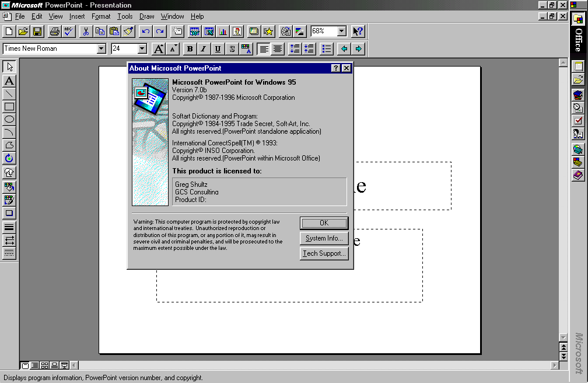This screenshot has width=588, height=383.
Task: Switch to Outline View button
Action: click(x=35, y=365)
